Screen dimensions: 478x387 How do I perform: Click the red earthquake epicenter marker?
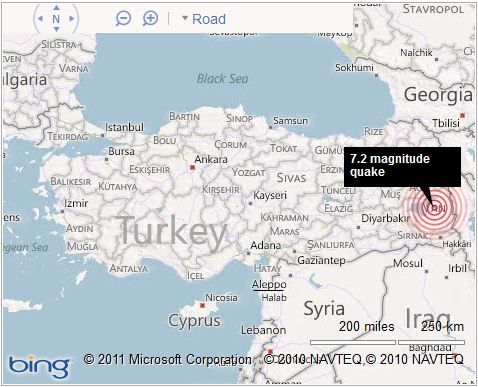point(434,207)
